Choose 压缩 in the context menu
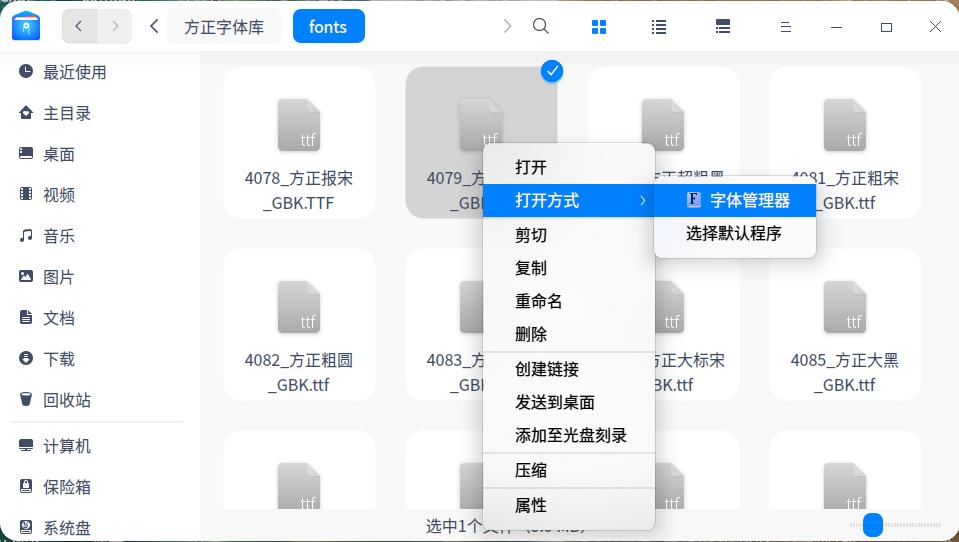959x542 pixels. point(569,470)
